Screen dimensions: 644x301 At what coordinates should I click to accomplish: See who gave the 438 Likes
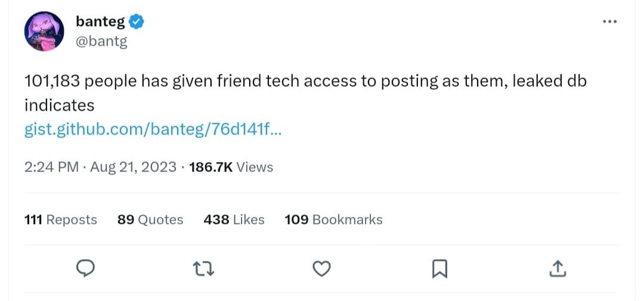(234, 220)
